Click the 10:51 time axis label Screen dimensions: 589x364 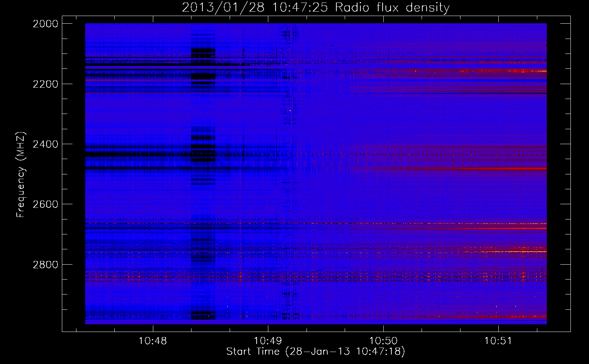[498, 341]
